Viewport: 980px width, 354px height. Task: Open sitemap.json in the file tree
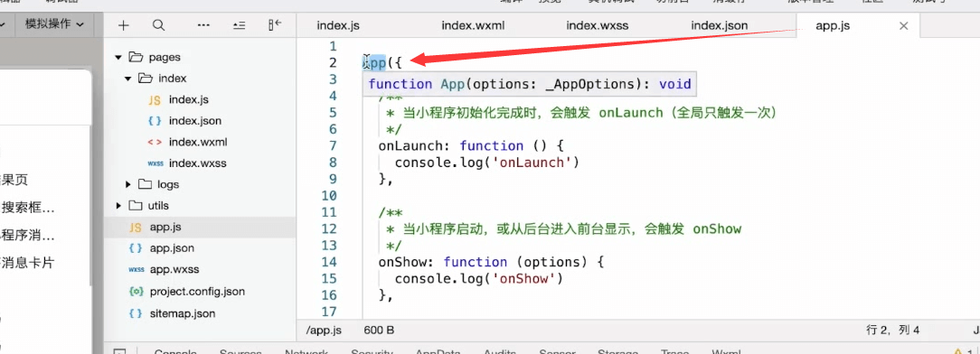pos(183,313)
